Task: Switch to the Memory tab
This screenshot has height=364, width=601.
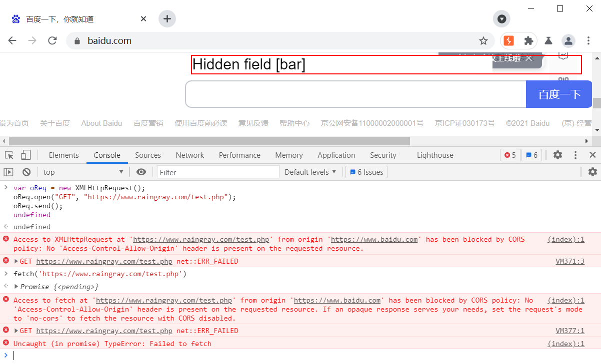Action: coord(289,155)
